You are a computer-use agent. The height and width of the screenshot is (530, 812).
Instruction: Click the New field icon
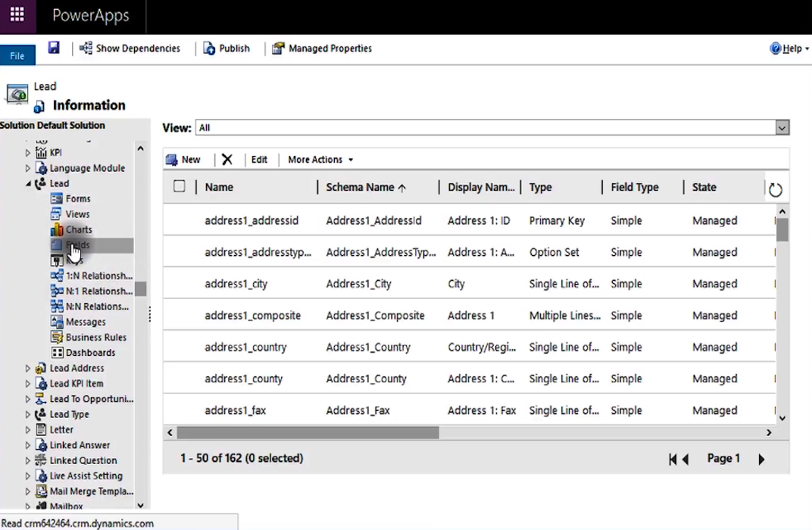tap(171, 160)
